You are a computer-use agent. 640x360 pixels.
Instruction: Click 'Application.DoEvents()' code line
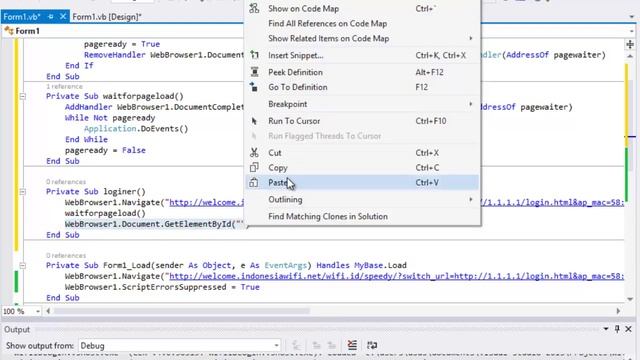tap(136, 129)
